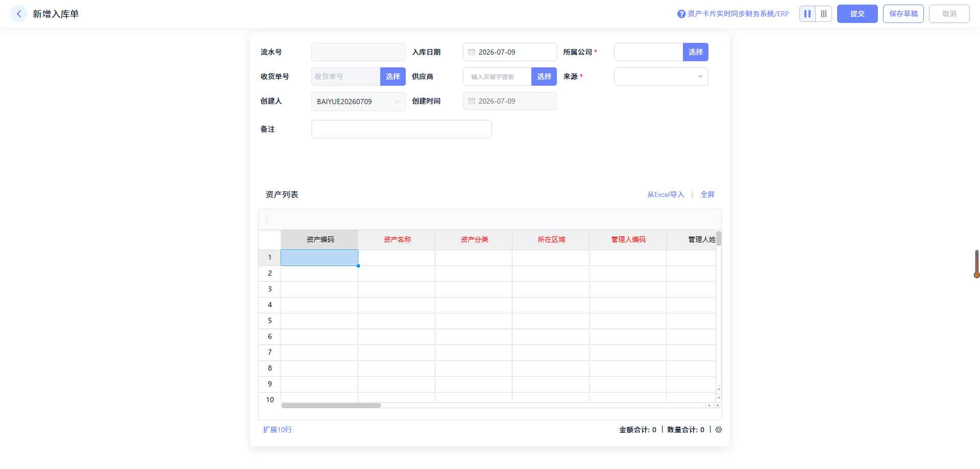The image size is (980, 469).
Task: Select the row 1 header
Action: coord(269,258)
